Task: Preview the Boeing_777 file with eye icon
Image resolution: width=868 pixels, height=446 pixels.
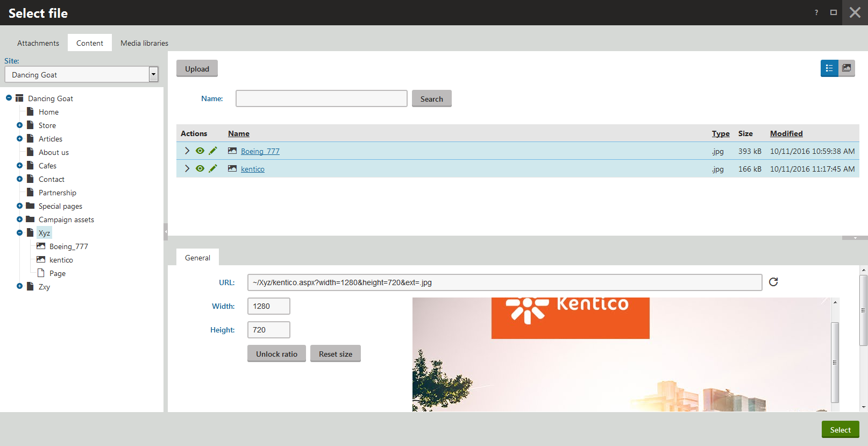Action: tap(200, 151)
